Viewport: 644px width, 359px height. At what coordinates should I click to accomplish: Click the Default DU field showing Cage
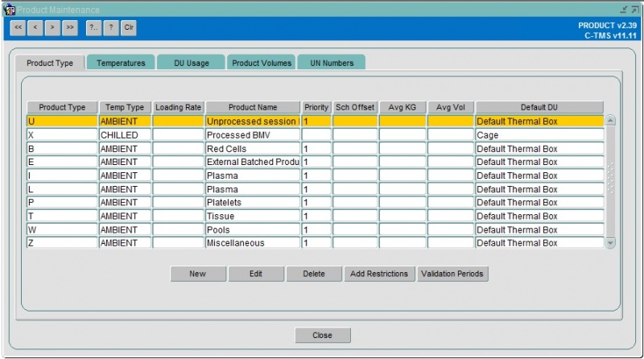click(x=539, y=134)
